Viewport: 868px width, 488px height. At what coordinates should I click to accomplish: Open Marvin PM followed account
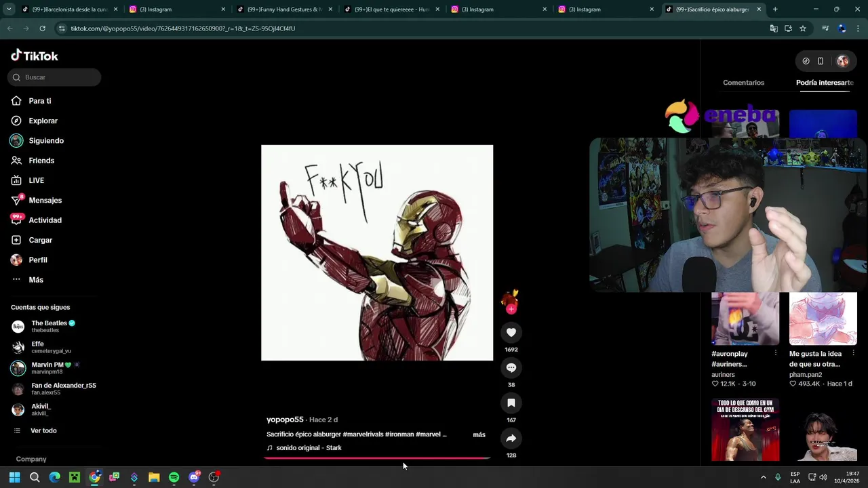coord(54,368)
